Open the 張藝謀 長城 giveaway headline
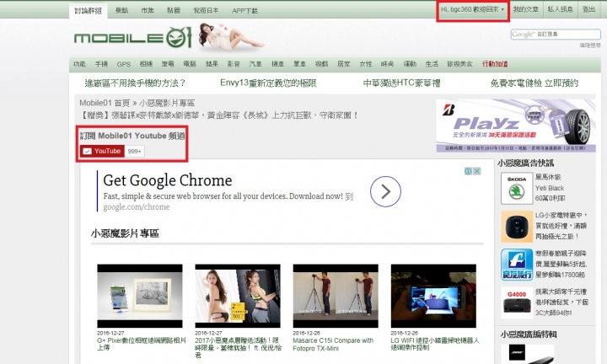 219,115
